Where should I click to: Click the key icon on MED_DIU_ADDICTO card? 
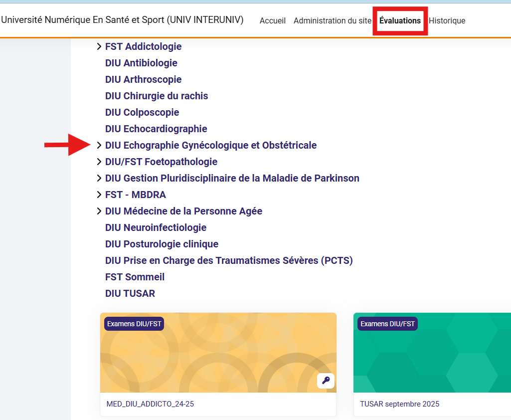tap(326, 381)
